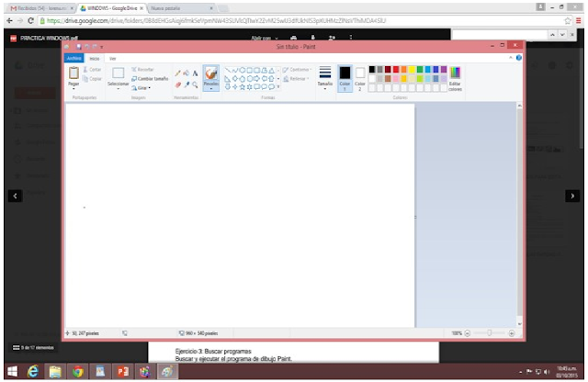Click the Chrome find-in-page search box
Image resolution: width=588 pixels, height=382 pixels.
point(499,35)
